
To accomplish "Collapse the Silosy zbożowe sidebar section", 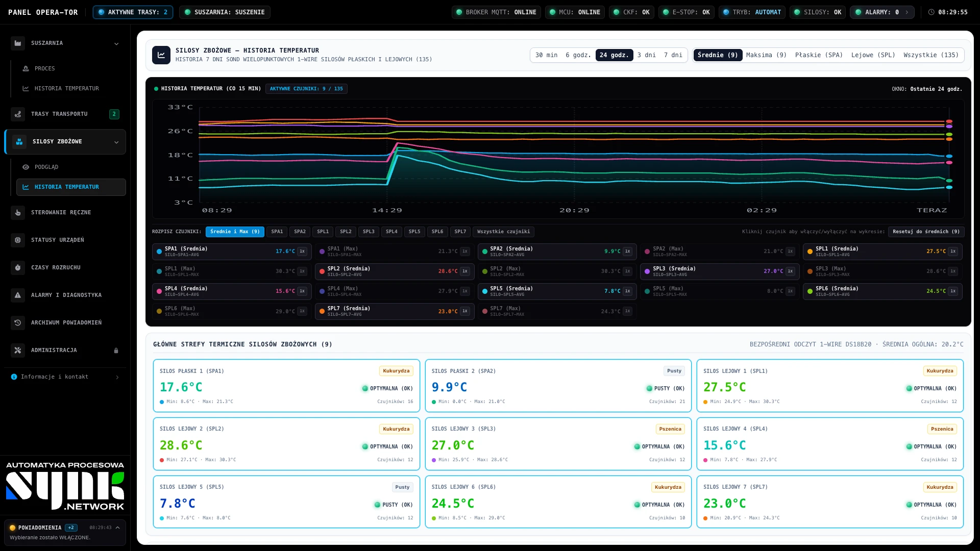I will pyautogui.click(x=116, y=142).
